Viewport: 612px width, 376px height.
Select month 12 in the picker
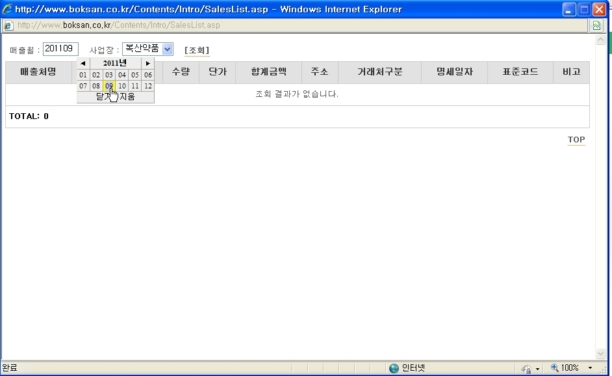[x=148, y=86]
